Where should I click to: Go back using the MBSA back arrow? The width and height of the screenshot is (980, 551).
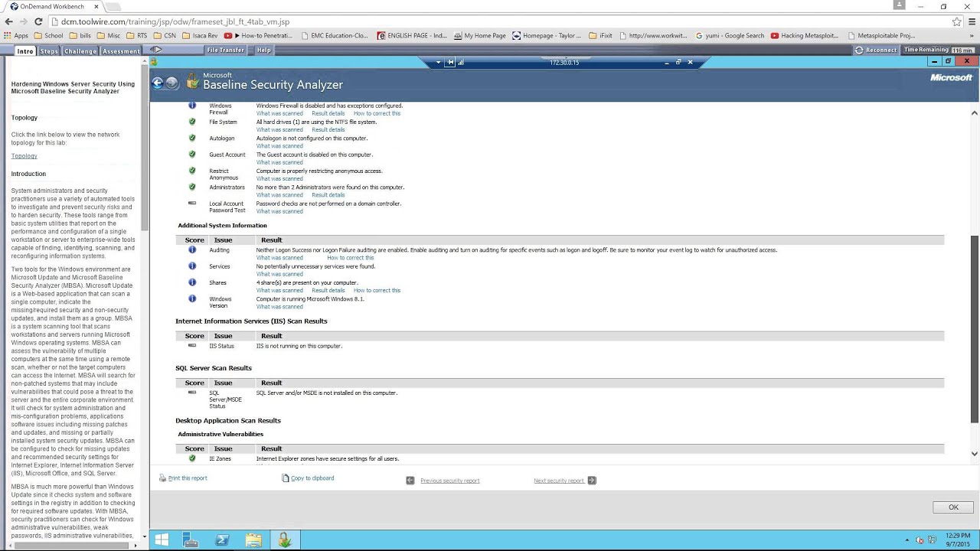(x=158, y=83)
